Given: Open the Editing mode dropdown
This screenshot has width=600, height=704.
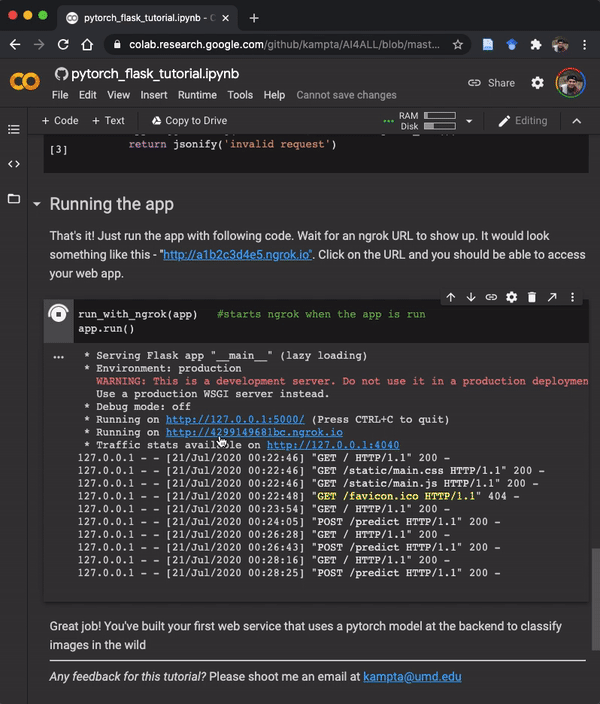Looking at the screenshot, I should 523,121.
